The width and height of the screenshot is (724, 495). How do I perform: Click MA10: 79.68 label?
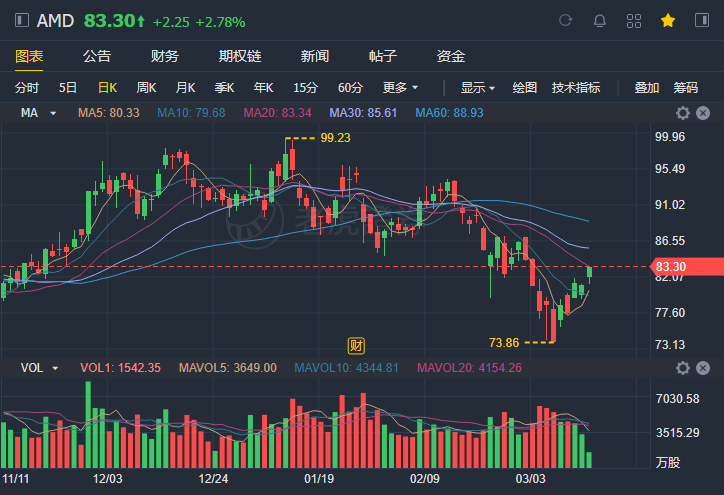click(191, 113)
